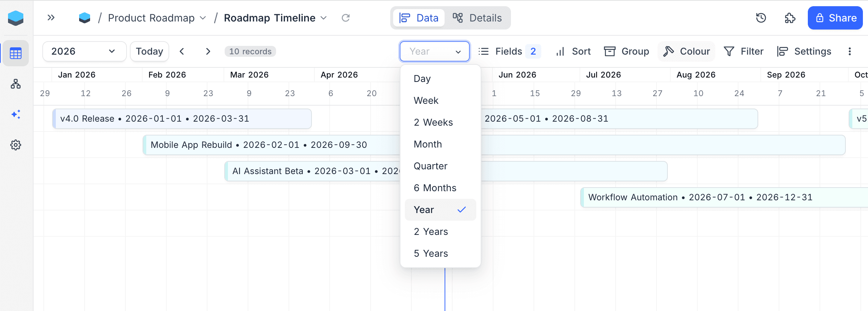Select Quarter from the timescale menu
Image resolution: width=868 pixels, height=311 pixels.
(441, 166)
